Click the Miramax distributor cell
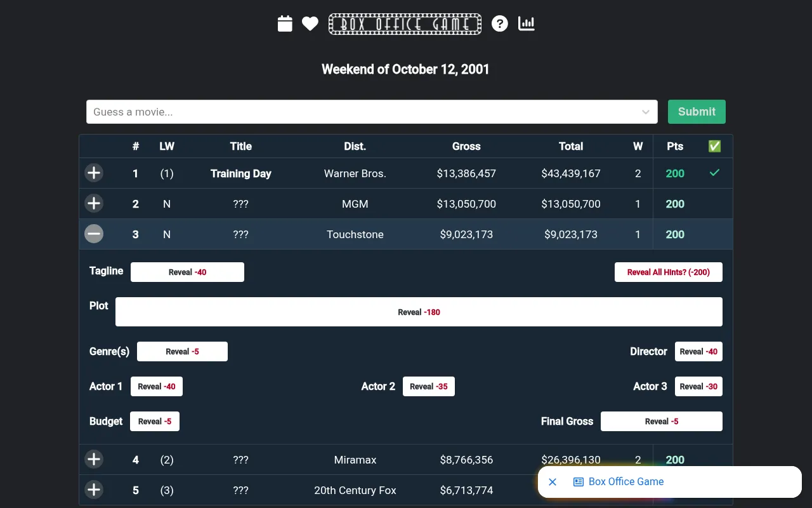812x508 pixels. (x=355, y=460)
